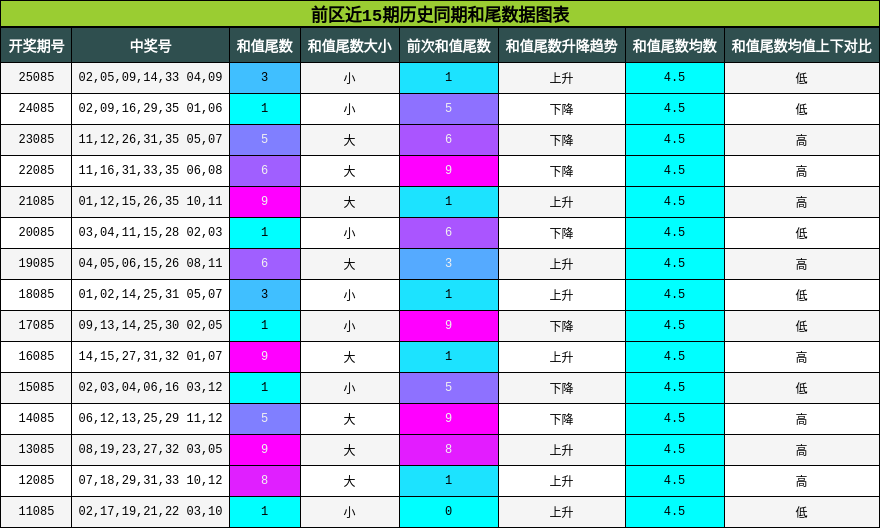Select the 前次和值尾数 column header

click(x=448, y=45)
